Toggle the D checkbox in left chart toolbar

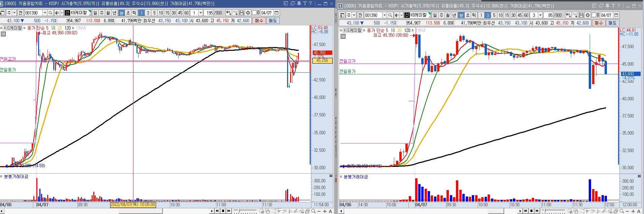254,13
